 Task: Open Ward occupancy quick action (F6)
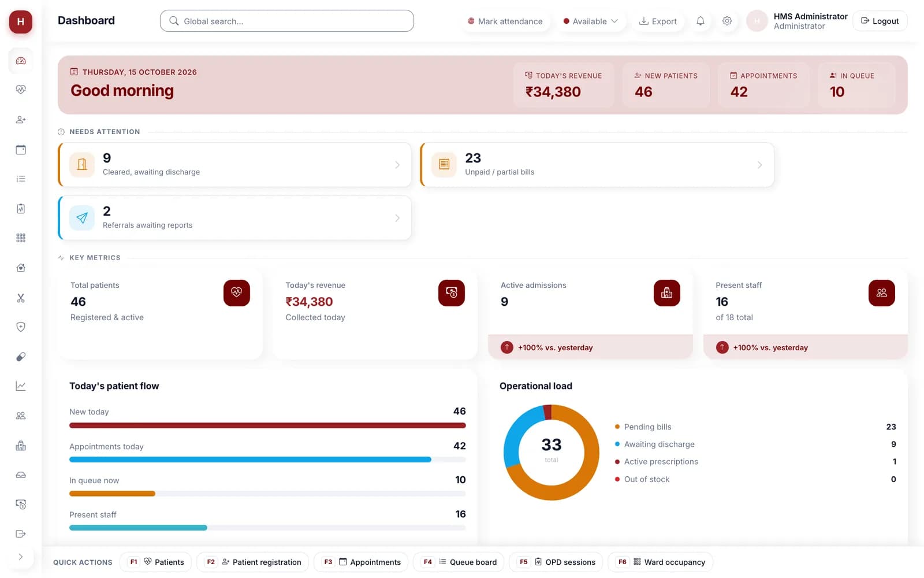click(x=661, y=562)
